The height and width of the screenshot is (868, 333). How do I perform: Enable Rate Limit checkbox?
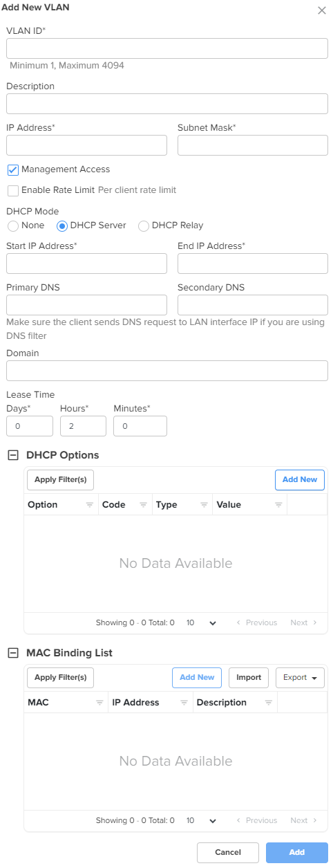12,190
